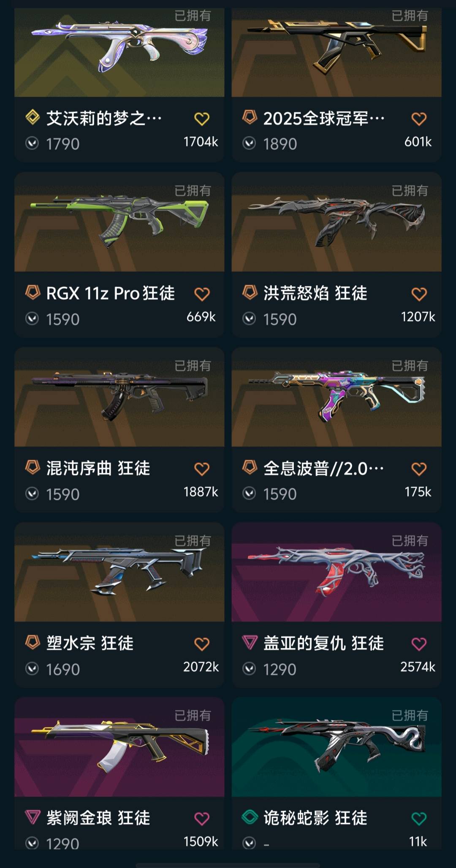Click the green tier icon beside 诡秘蛇影 狂徒
456x868 pixels.
click(x=250, y=817)
